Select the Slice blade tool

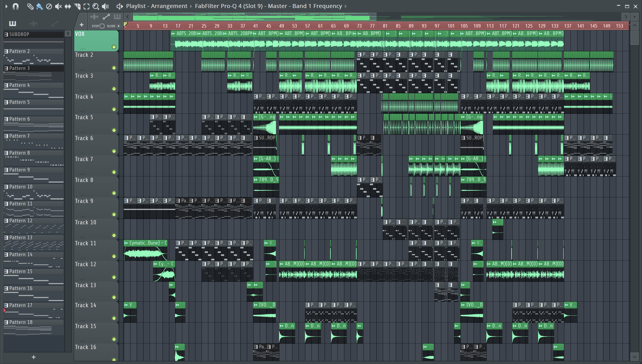(77, 6)
